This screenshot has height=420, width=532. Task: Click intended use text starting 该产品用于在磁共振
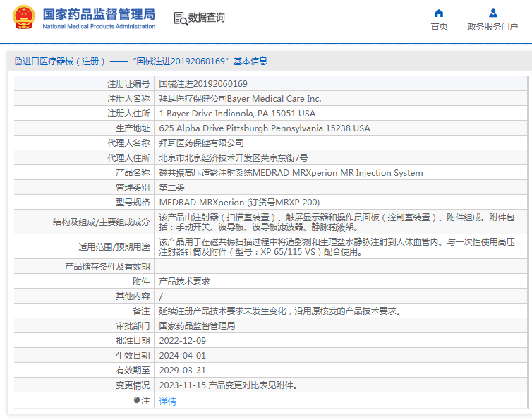tap(337, 247)
